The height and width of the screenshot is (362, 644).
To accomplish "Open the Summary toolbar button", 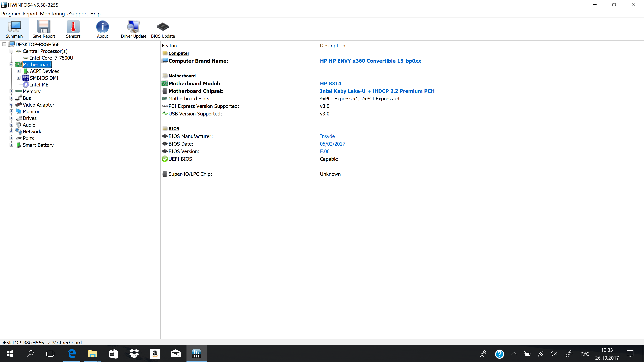I will tap(14, 29).
